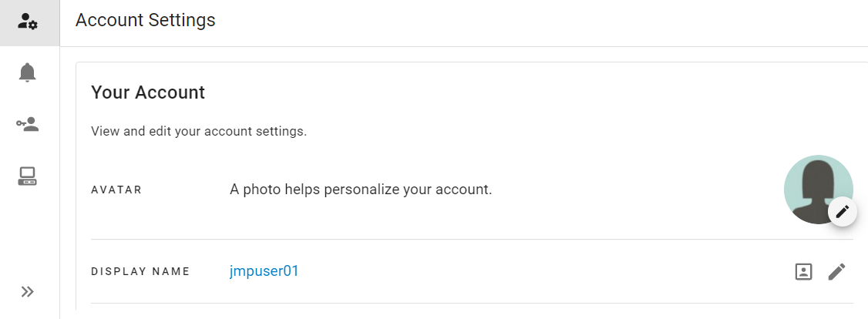
Task: Expand the sidebar using the double chevron
Action: tap(28, 291)
